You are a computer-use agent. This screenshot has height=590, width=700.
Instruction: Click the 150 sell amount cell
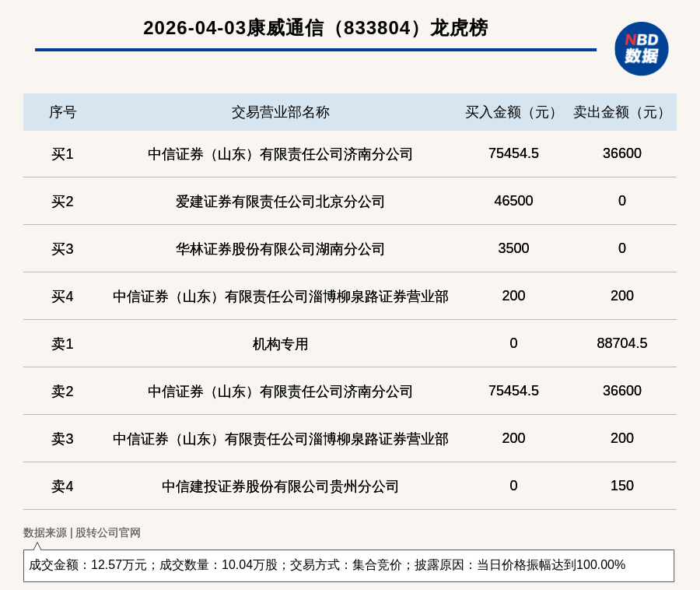coord(621,486)
